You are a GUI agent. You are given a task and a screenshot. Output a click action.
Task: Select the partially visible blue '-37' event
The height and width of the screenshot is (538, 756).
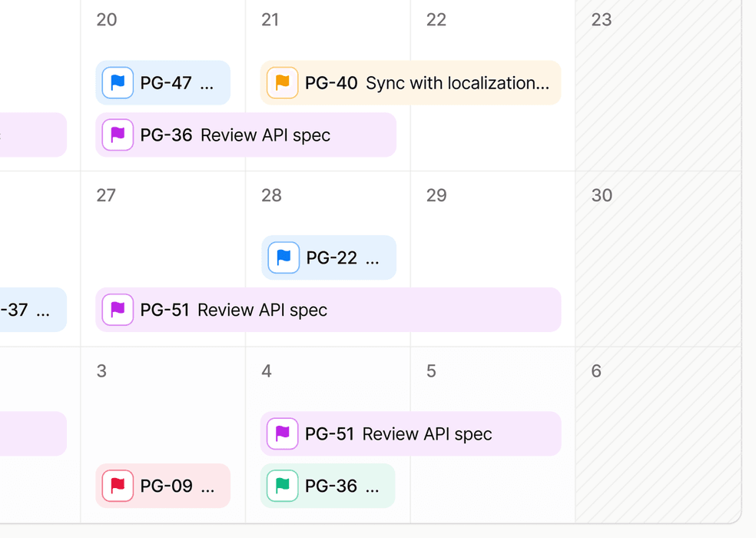pyautogui.click(x=31, y=311)
